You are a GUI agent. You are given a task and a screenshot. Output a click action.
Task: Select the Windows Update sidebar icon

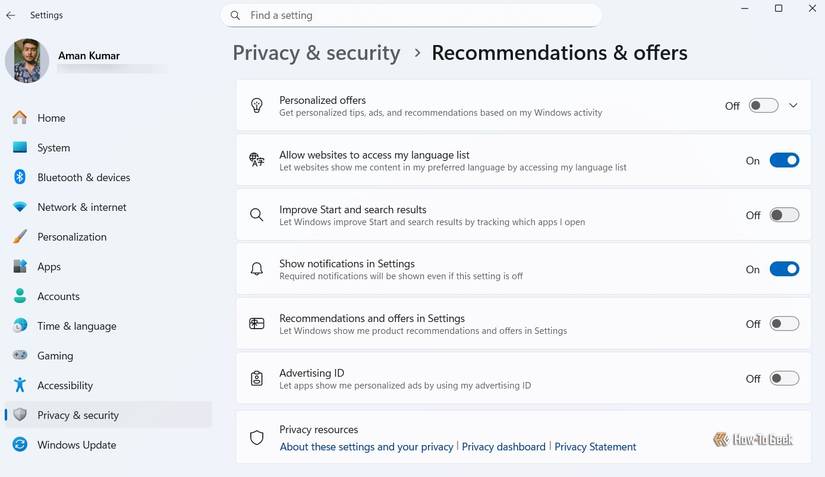pyautogui.click(x=20, y=445)
